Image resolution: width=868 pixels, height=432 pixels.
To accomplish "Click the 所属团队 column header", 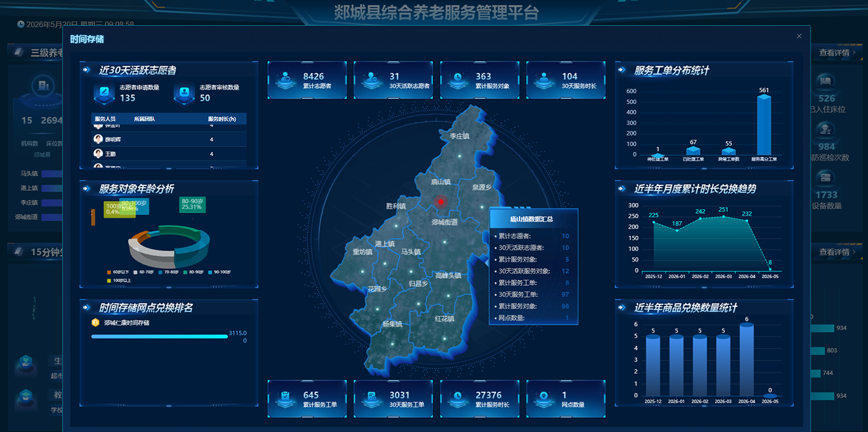I will point(144,118).
